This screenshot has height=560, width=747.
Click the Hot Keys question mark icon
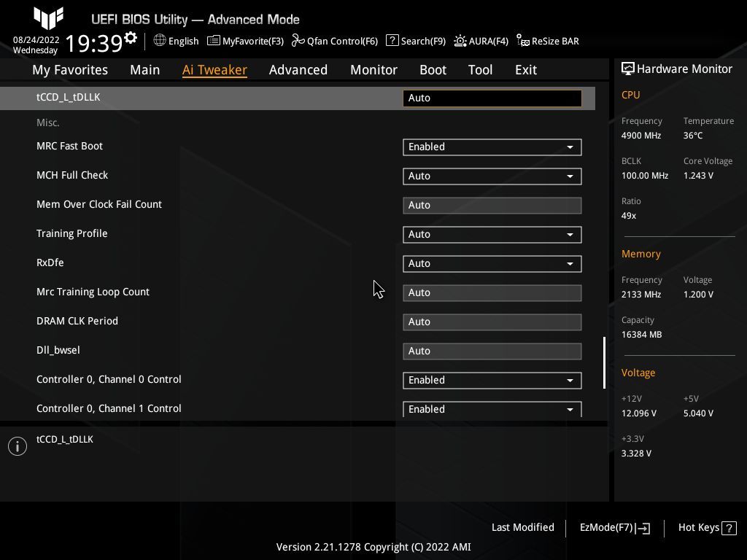(x=729, y=528)
